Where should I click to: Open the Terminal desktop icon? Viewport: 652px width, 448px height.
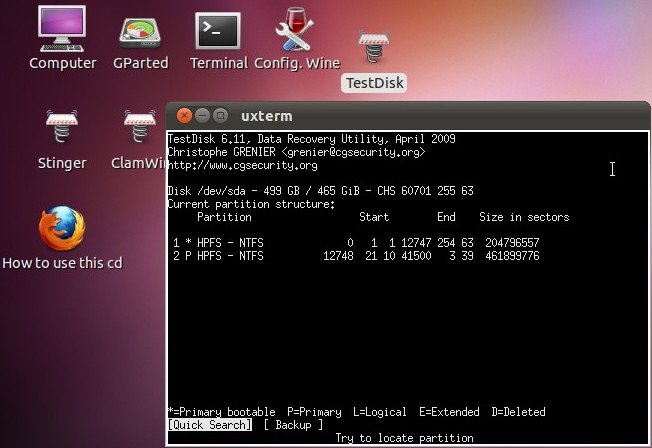pyautogui.click(x=218, y=31)
